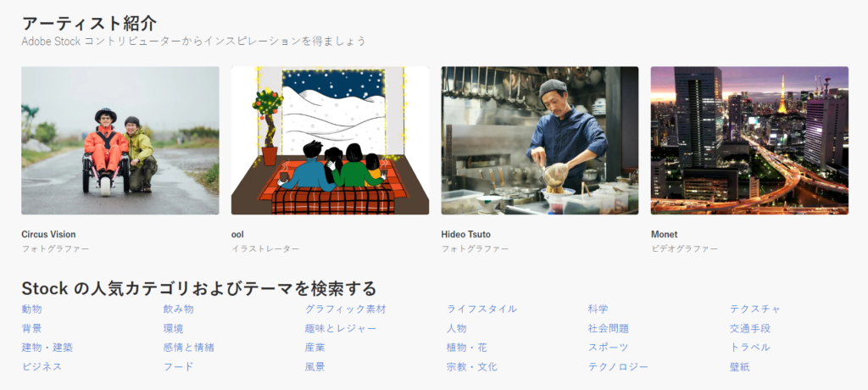This screenshot has width=868, height=390.
Task: Open the 社会問題 category
Action: [609, 328]
